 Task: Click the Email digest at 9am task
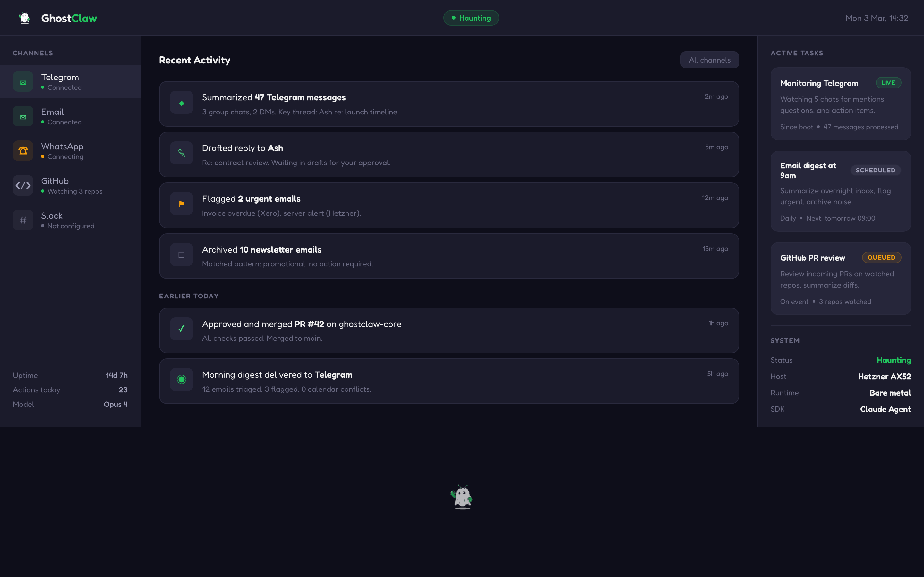tap(840, 191)
